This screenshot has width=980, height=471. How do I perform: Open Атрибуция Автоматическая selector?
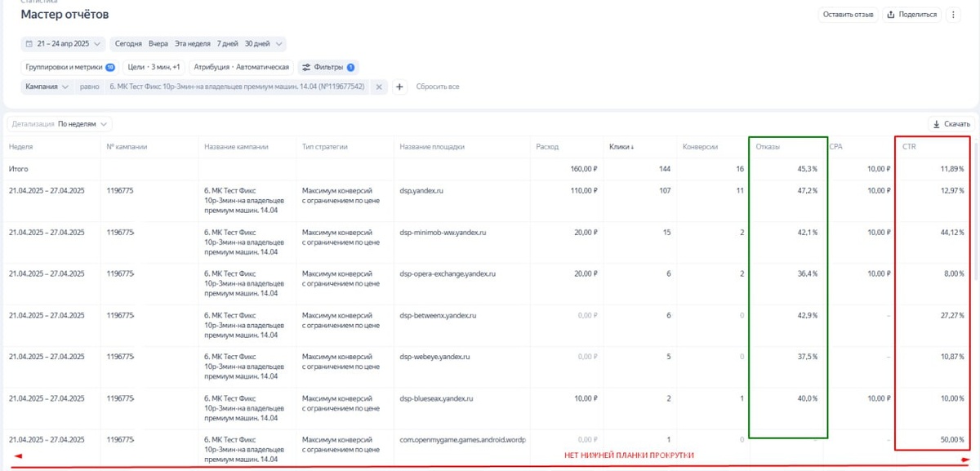coord(241,67)
